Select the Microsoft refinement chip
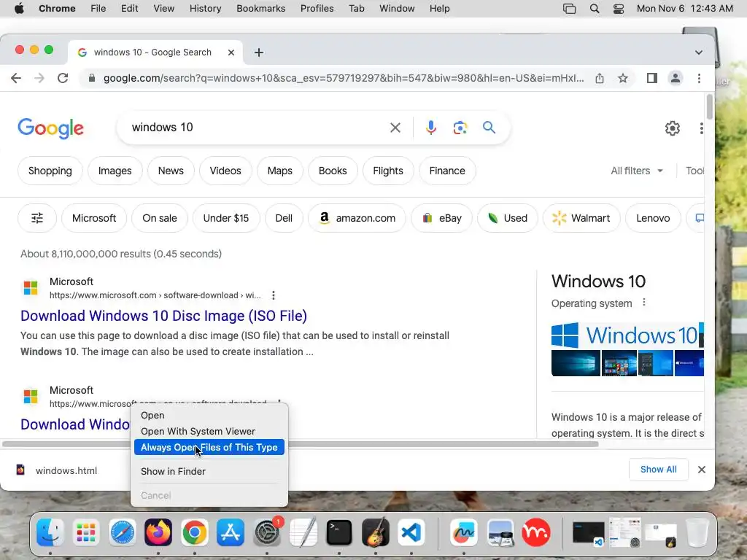Screen dimensions: 747x560 [94, 218]
